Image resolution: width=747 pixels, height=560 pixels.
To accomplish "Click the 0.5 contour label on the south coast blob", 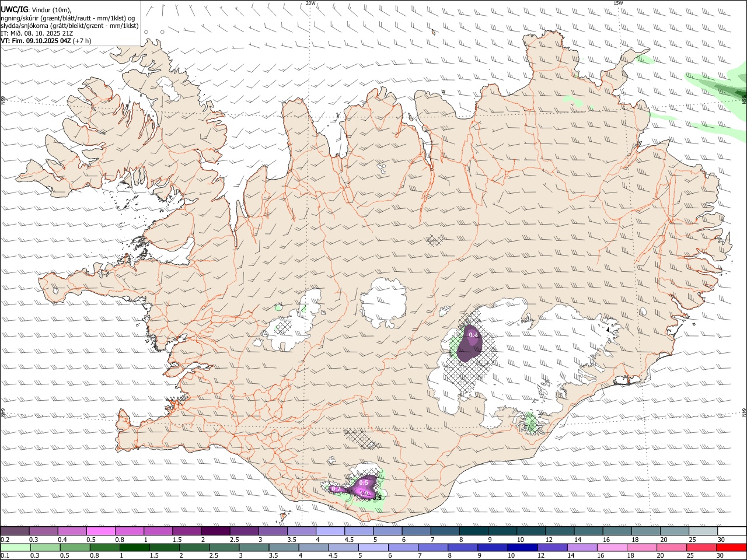I will (x=364, y=482).
